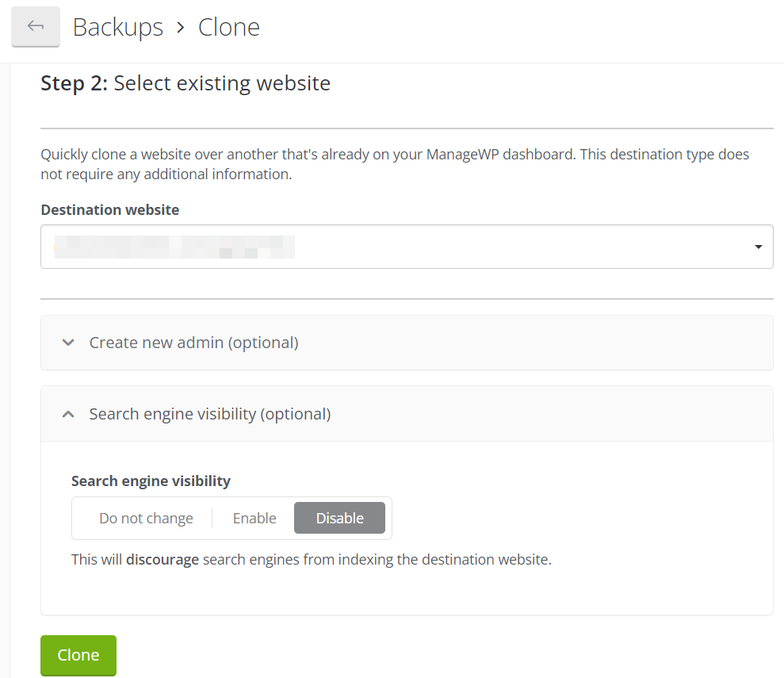Select the Do not change option
This screenshot has width=784, height=678.
(146, 519)
